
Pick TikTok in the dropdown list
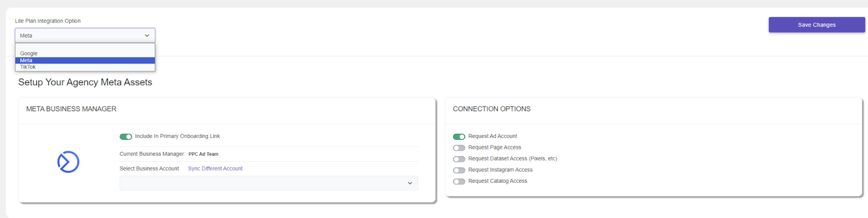(85, 67)
